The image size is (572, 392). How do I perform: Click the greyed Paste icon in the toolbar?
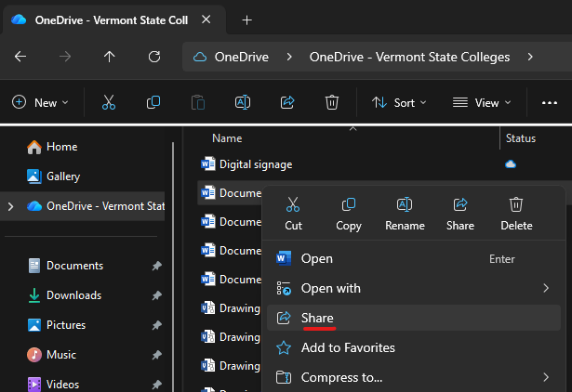click(198, 102)
